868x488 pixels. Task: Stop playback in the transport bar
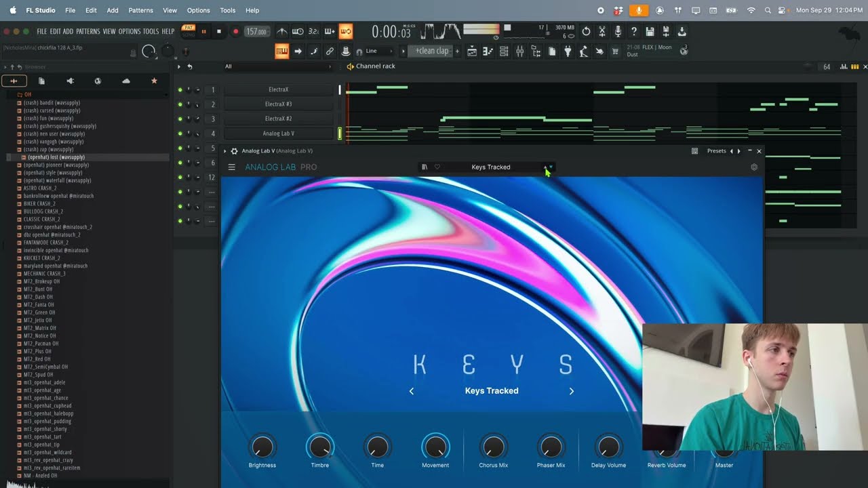coord(219,32)
